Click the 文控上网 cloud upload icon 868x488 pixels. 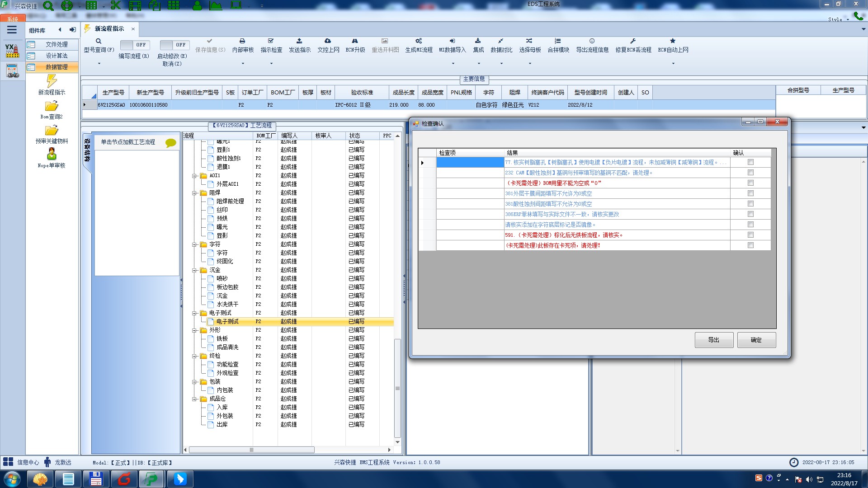point(328,41)
